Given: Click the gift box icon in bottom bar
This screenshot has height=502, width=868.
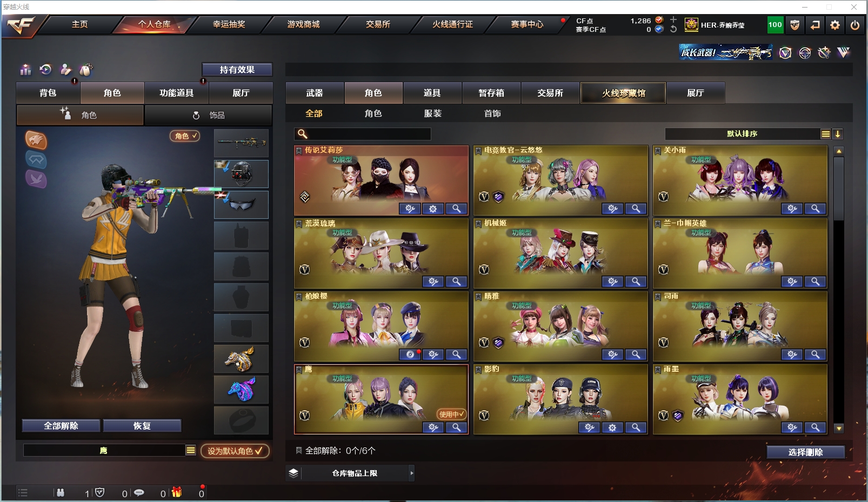Looking at the screenshot, I should coord(177,492).
